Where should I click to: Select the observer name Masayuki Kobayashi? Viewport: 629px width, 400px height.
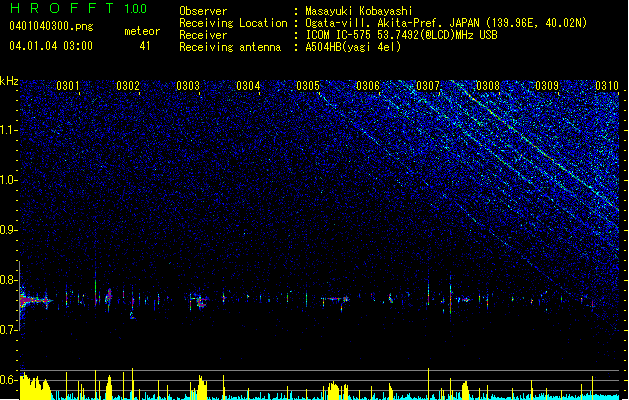click(359, 11)
